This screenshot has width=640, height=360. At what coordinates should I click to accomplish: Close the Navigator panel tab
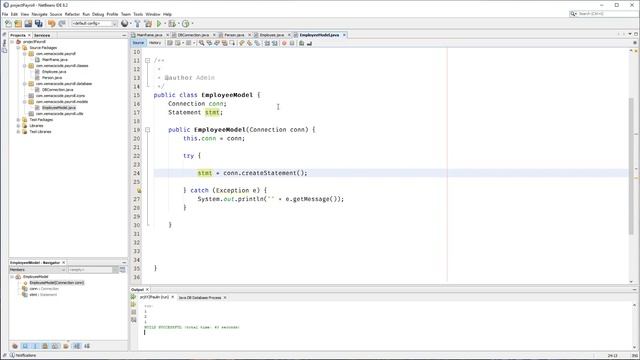[x=63, y=263]
